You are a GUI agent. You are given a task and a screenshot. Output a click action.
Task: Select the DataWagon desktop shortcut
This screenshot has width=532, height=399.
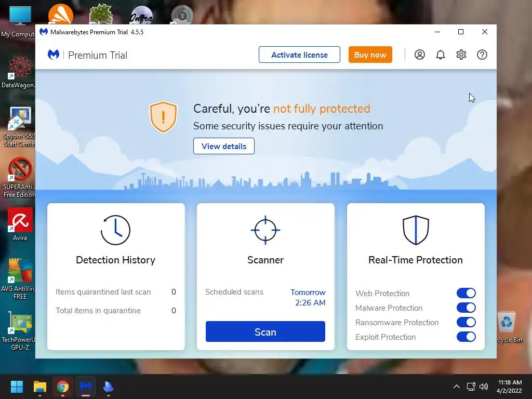coord(19,72)
